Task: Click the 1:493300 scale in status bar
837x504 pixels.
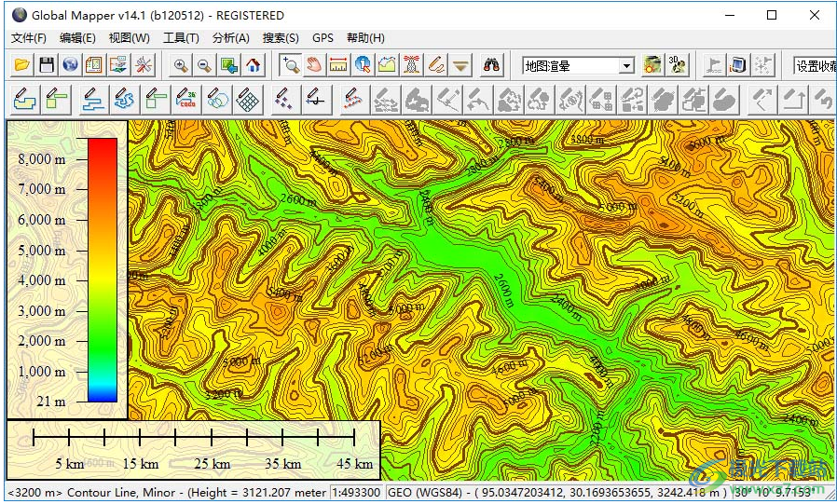Action: [357, 492]
